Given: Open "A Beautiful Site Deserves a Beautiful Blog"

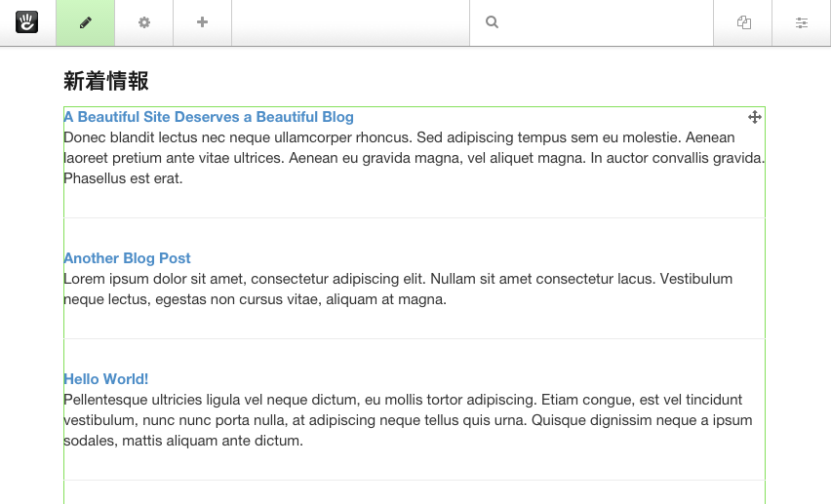Looking at the screenshot, I should 209,117.
